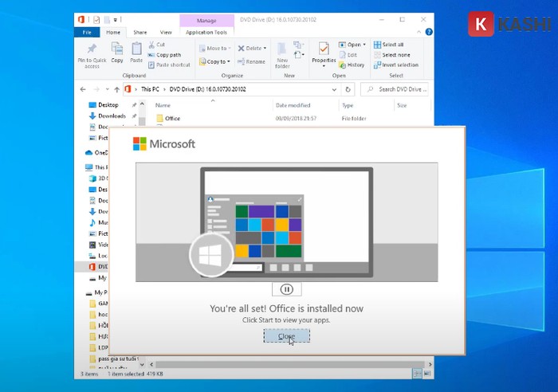The height and width of the screenshot is (392, 558).
Task: Open the Share ribbon tab
Action: click(x=140, y=32)
